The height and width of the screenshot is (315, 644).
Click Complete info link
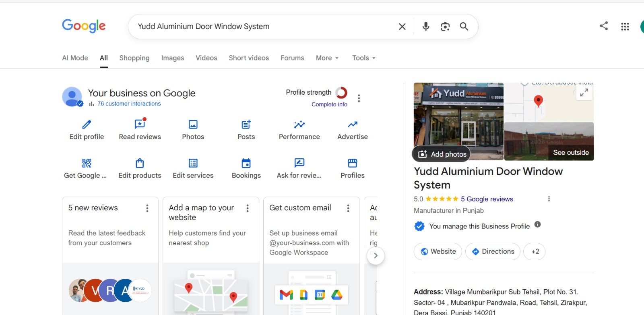point(329,104)
